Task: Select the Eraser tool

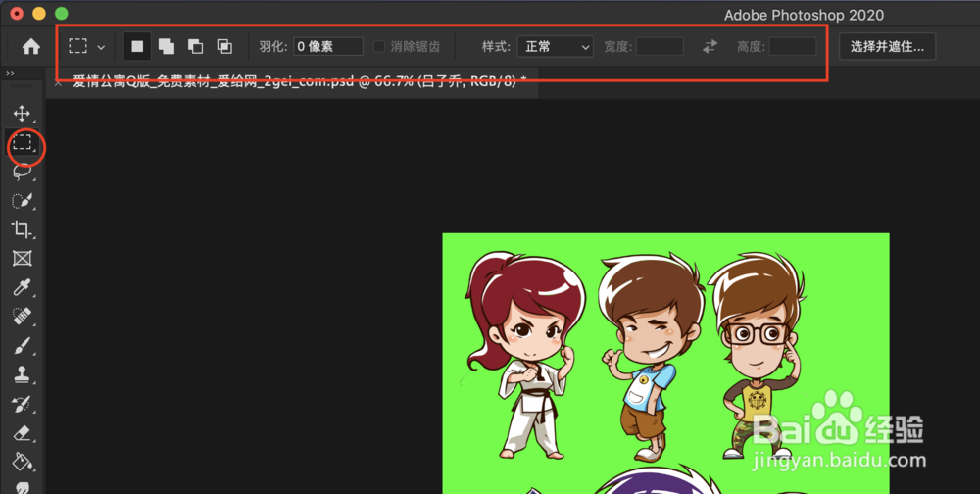Action: click(x=22, y=432)
